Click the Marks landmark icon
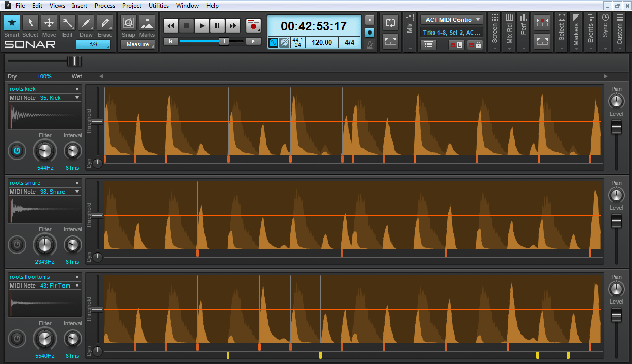Image resolution: width=632 pixels, height=364 pixels. point(147,23)
